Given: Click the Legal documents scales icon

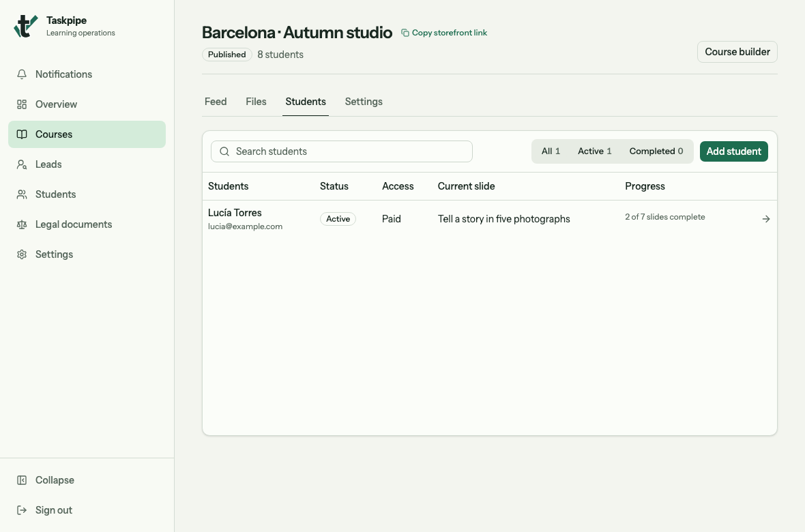Looking at the screenshot, I should pos(22,224).
